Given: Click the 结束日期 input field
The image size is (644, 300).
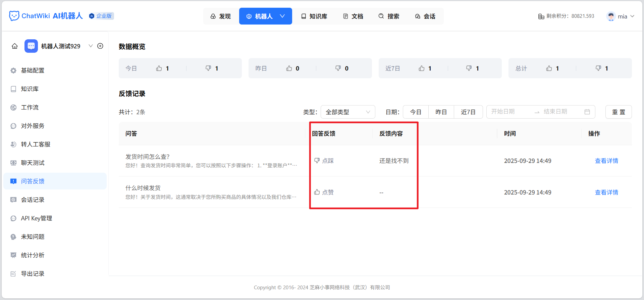Looking at the screenshot, I should 562,112.
